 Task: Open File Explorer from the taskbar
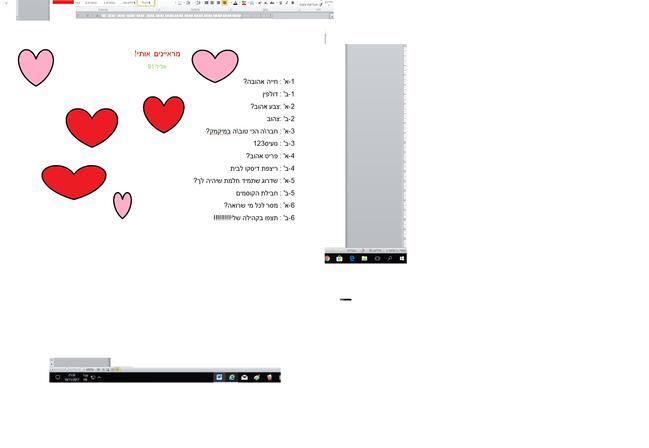click(364, 258)
